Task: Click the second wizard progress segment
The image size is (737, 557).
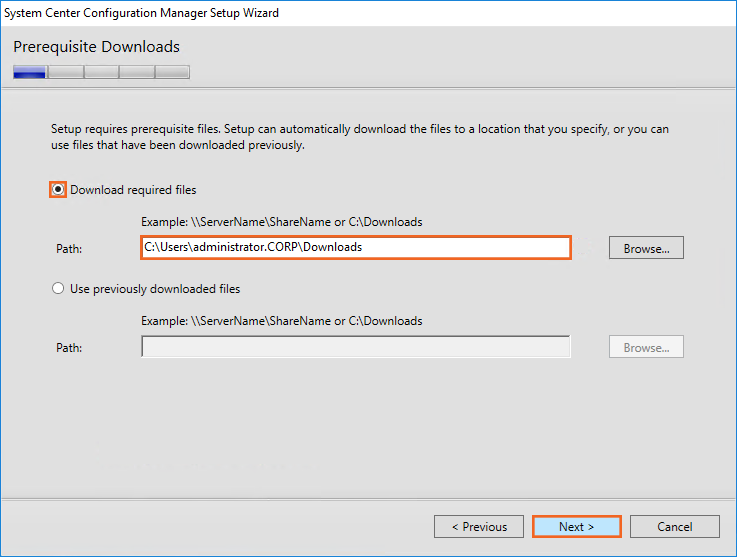Action: coord(66,72)
